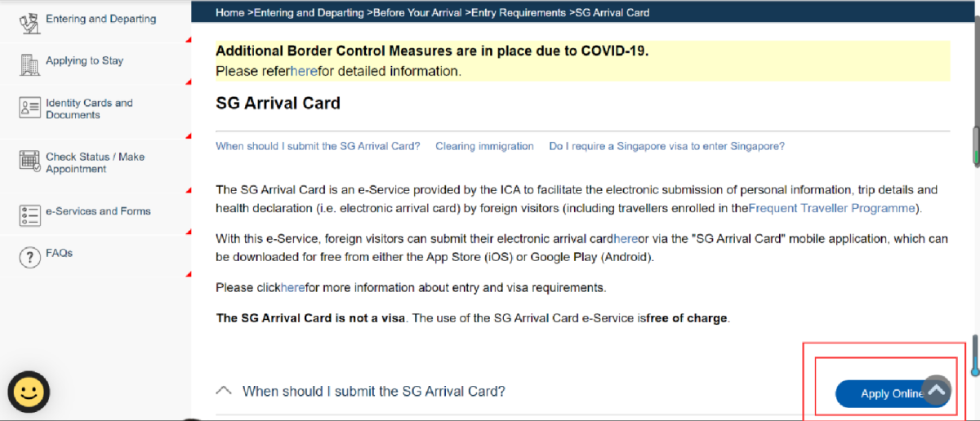
Task: Click the Identity Cards and Documents icon
Action: pos(29,109)
